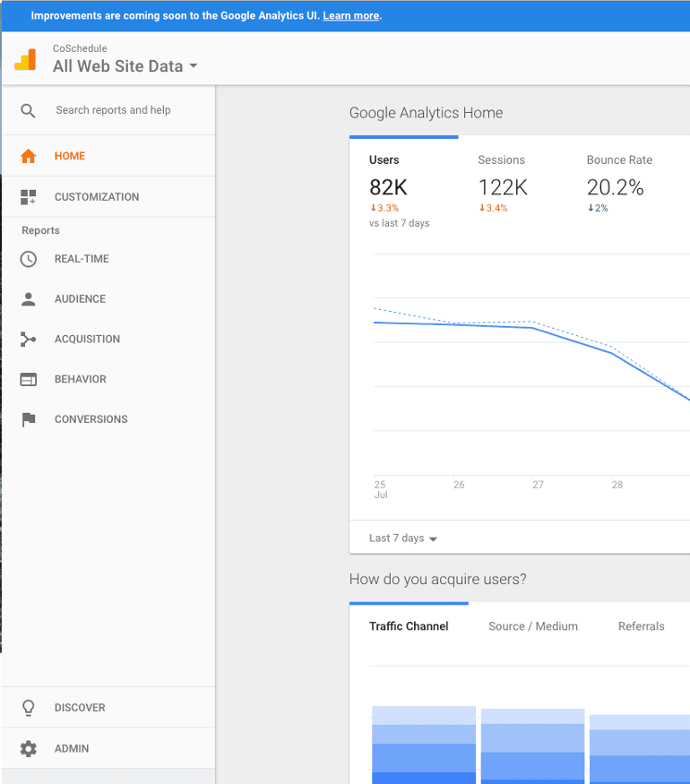Click the Google Analytics logo icon

(x=25, y=59)
